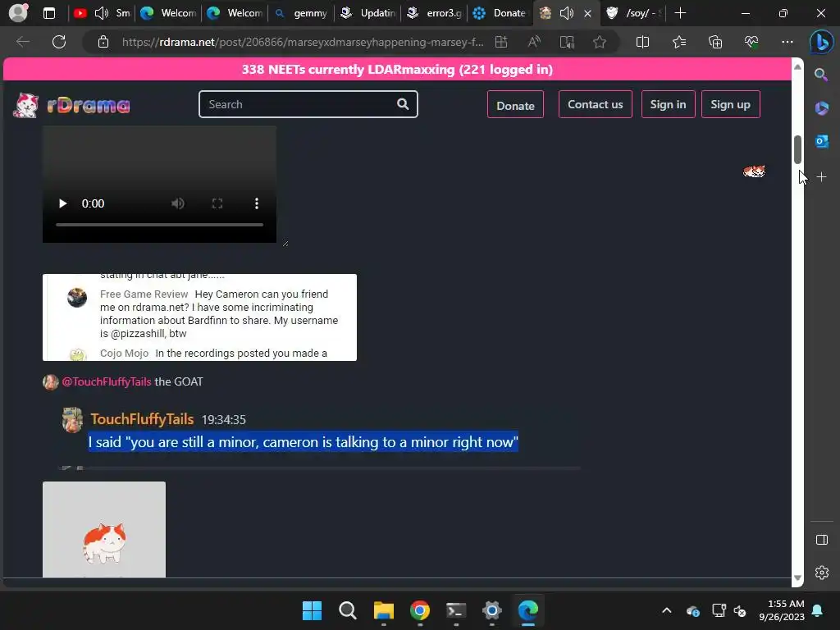
Task: Open Immersive Reader icon
Action: (567, 42)
